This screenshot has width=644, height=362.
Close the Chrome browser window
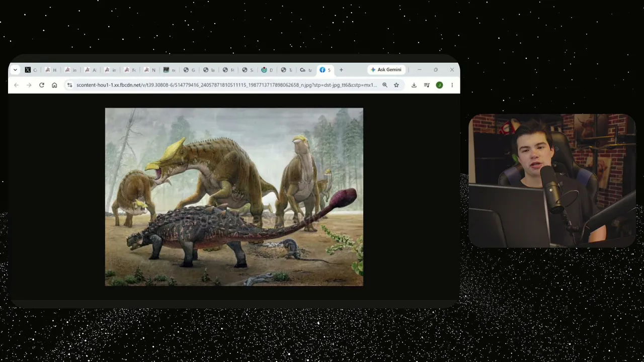(x=452, y=70)
